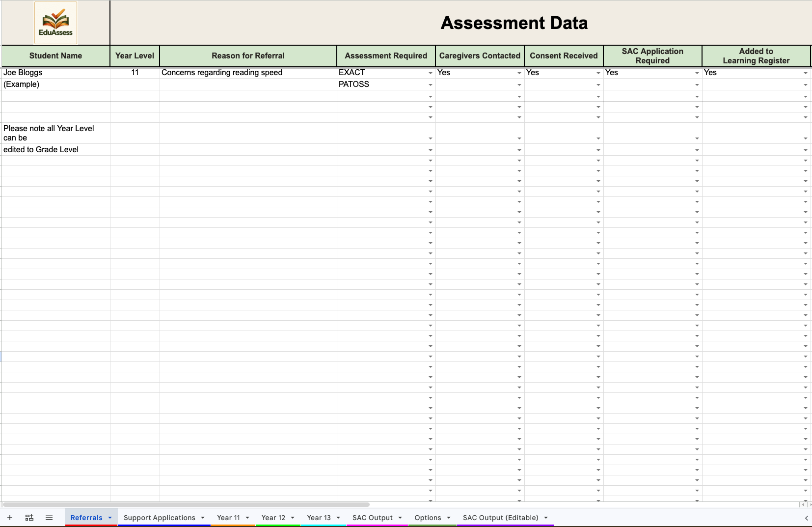Select the Assessment Data title
Viewport: 812px width, 527px height.
click(514, 23)
